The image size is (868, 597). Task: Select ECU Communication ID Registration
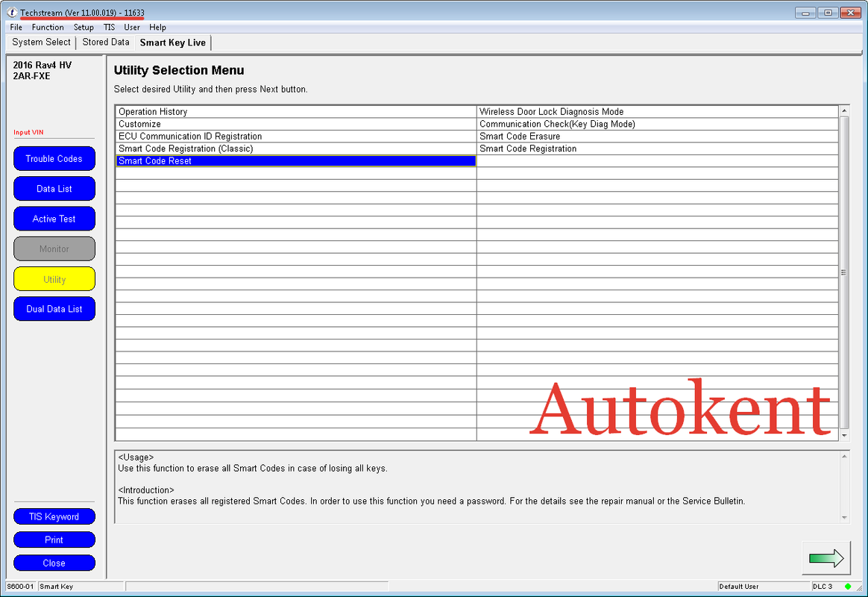pyautogui.click(x=296, y=137)
